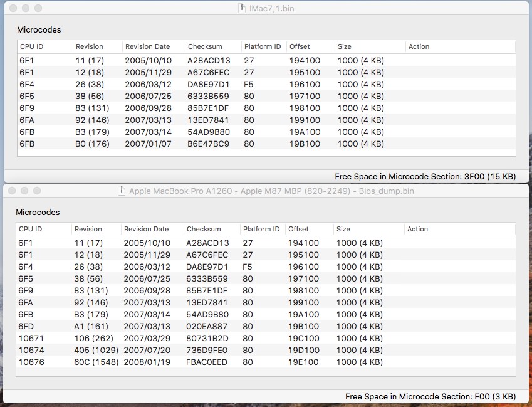Sort by Revision header in Bios_dump.bin window
Image resolution: width=532 pixels, height=407 pixels.
pos(96,229)
